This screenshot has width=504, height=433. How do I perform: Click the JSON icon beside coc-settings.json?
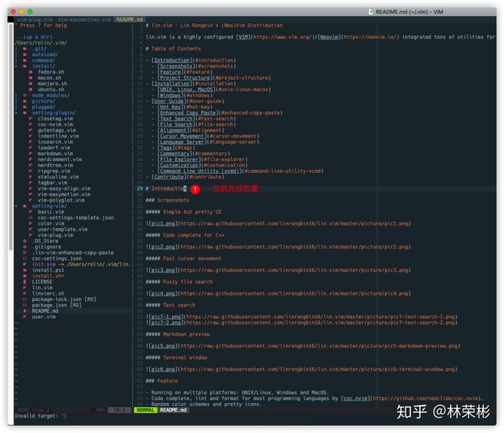(24, 258)
